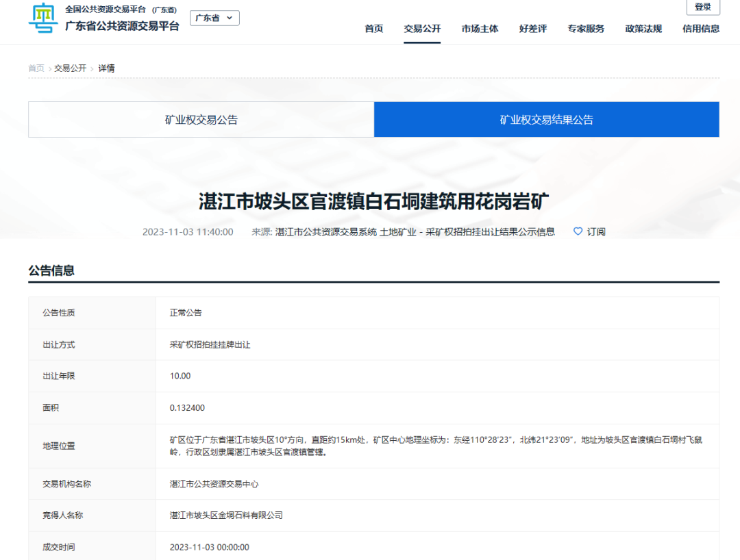Image resolution: width=740 pixels, height=560 pixels.
Task: Click the 湛江市公共资源交易系统 source text
Action: click(x=326, y=232)
